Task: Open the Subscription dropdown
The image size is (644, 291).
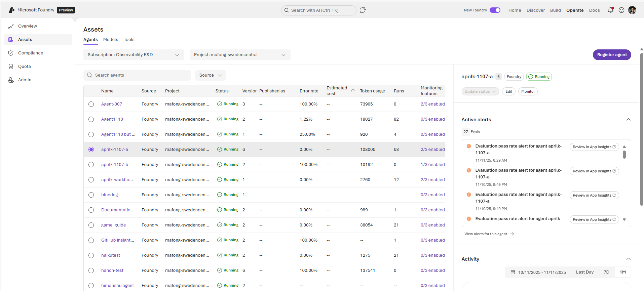Action: tap(134, 55)
